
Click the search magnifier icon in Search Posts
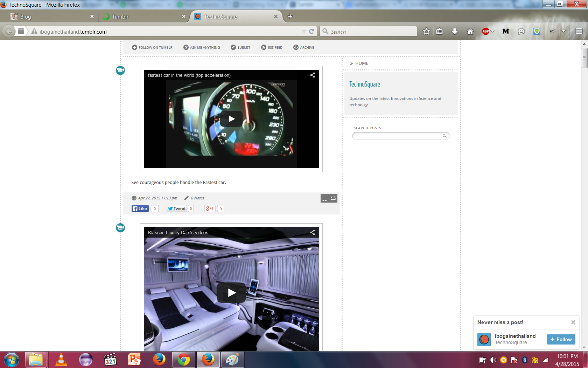click(x=444, y=136)
